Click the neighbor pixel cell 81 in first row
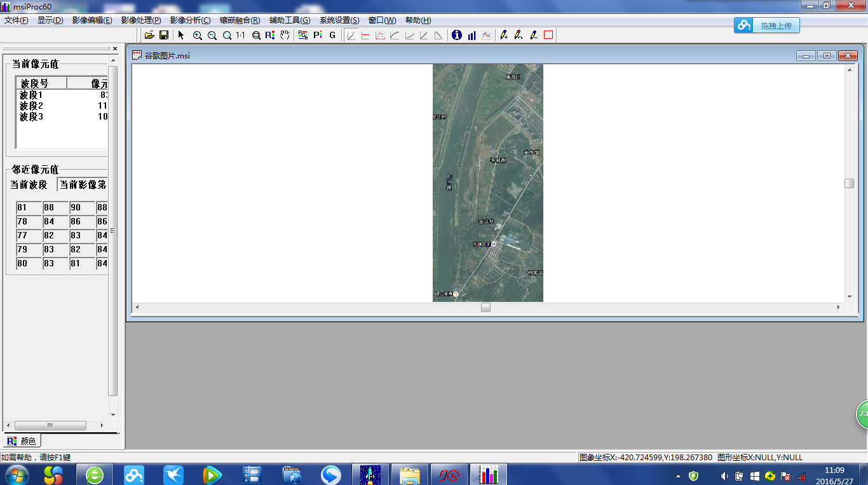The image size is (868, 485). [29, 208]
